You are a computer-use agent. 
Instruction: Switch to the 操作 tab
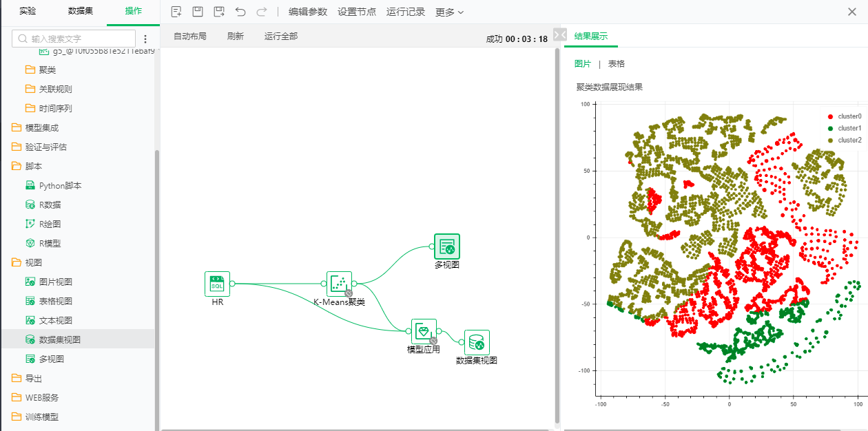(134, 12)
